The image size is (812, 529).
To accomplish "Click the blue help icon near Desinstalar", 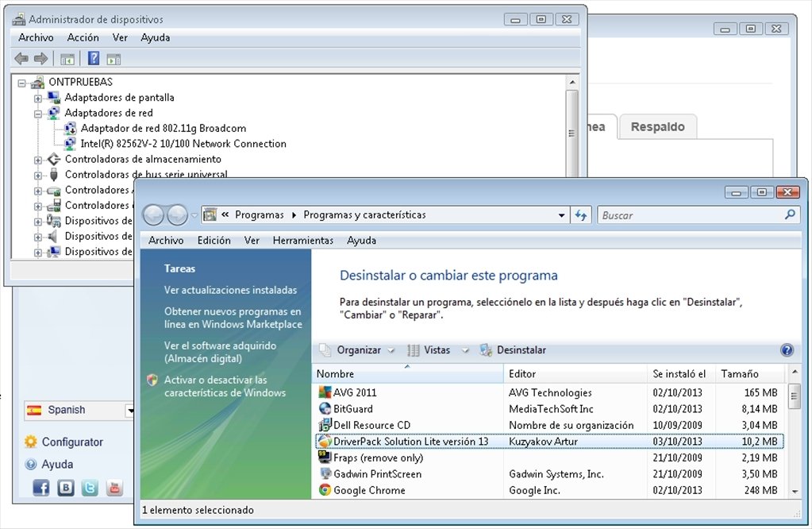I will [786, 350].
